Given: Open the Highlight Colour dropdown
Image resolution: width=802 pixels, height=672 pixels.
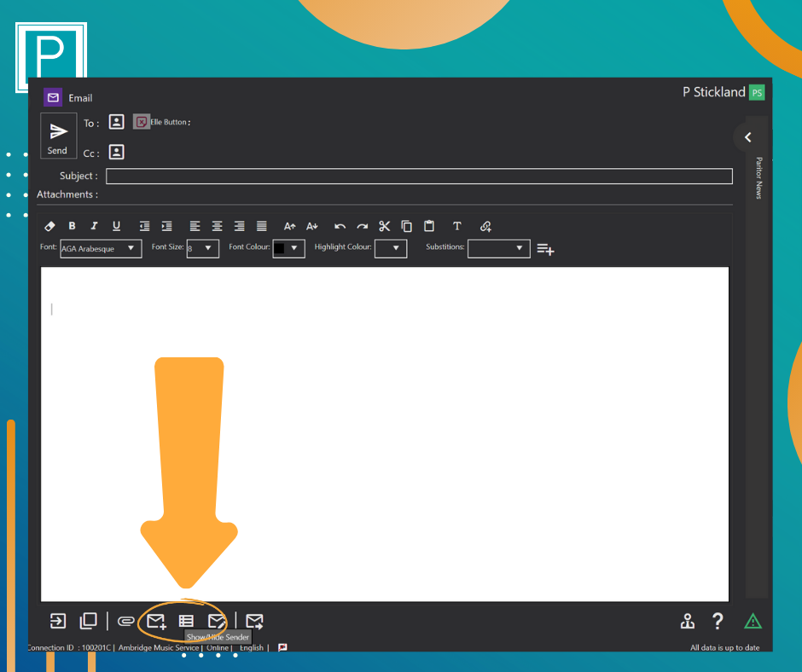Looking at the screenshot, I should (x=391, y=248).
